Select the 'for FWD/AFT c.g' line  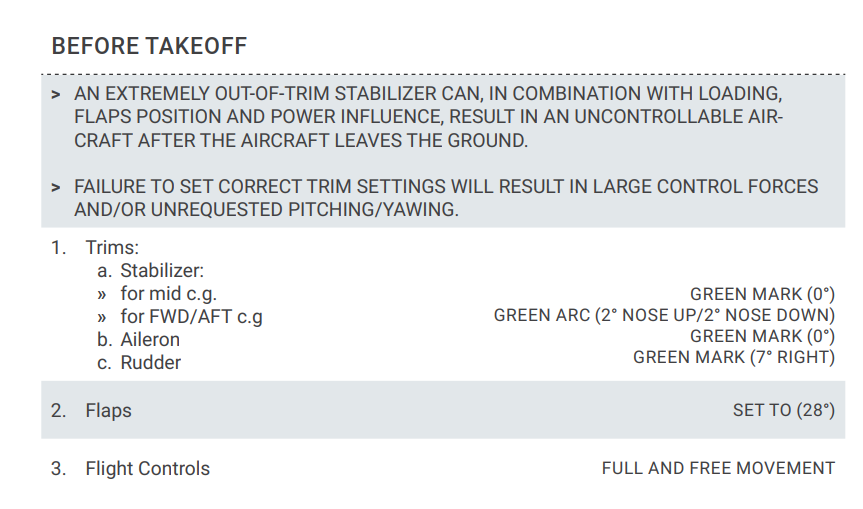(x=191, y=317)
